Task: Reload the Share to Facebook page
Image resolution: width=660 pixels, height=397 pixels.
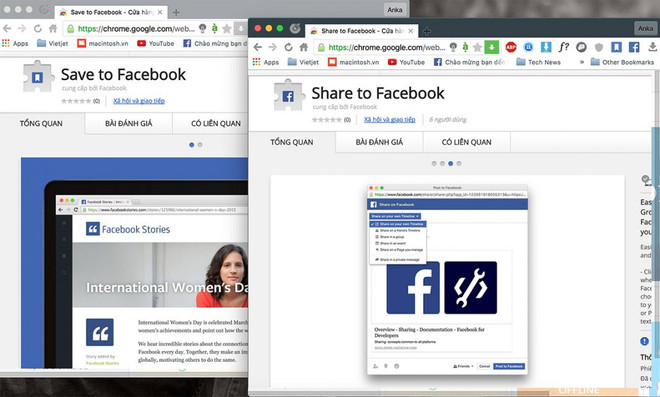Action: [288, 47]
